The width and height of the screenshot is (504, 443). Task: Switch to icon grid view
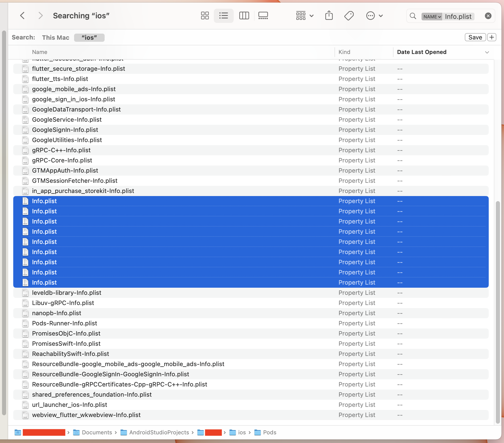point(205,16)
